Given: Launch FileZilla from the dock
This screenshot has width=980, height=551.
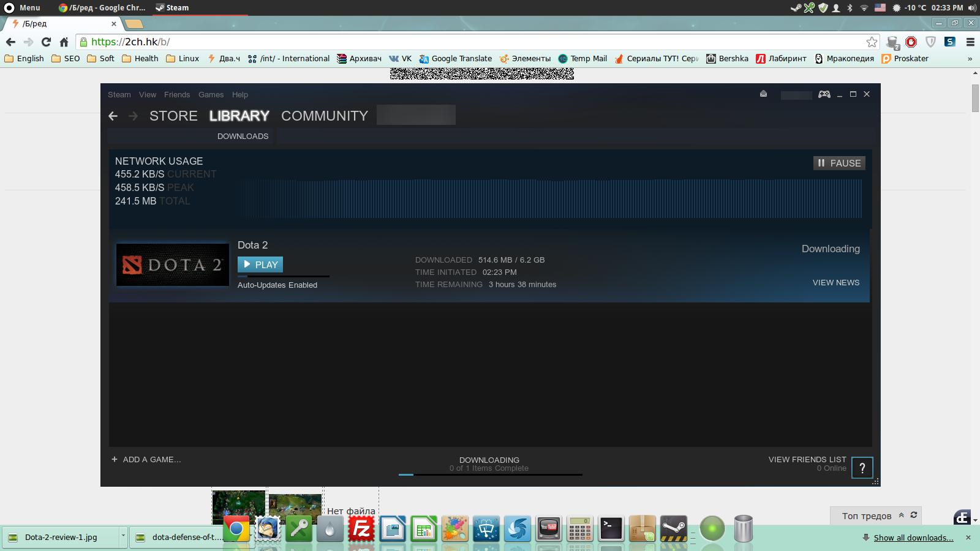Looking at the screenshot, I should pyautogui.click(x=361, y=528).
